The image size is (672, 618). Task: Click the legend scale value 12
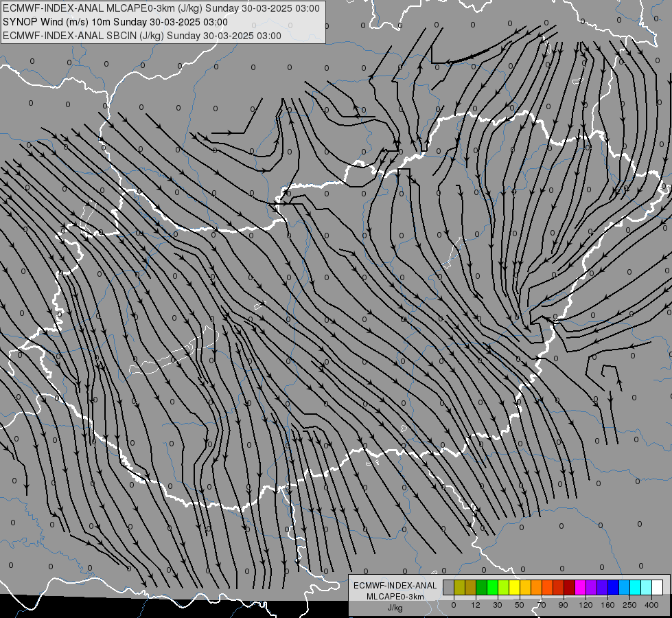tap(476, 605)
